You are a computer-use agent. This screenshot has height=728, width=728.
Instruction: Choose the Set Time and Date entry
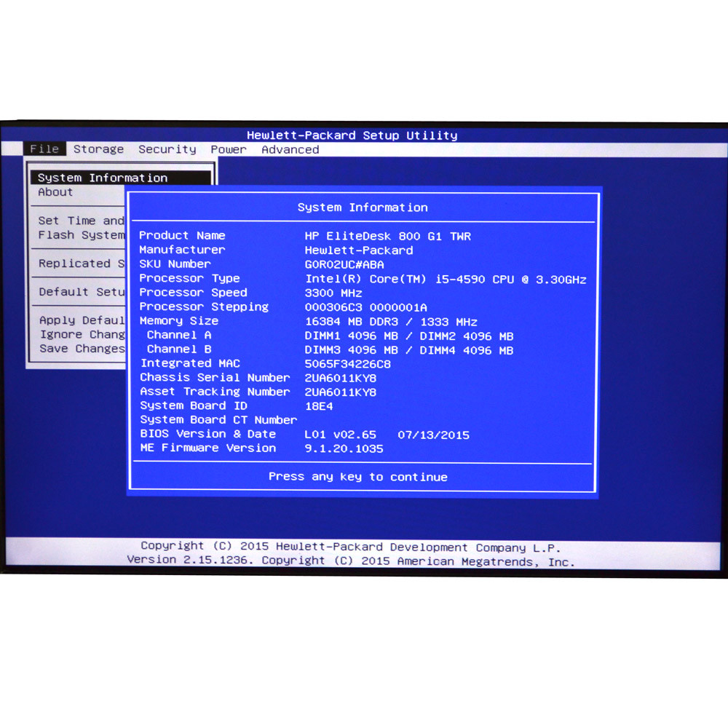tap(81, 221)
